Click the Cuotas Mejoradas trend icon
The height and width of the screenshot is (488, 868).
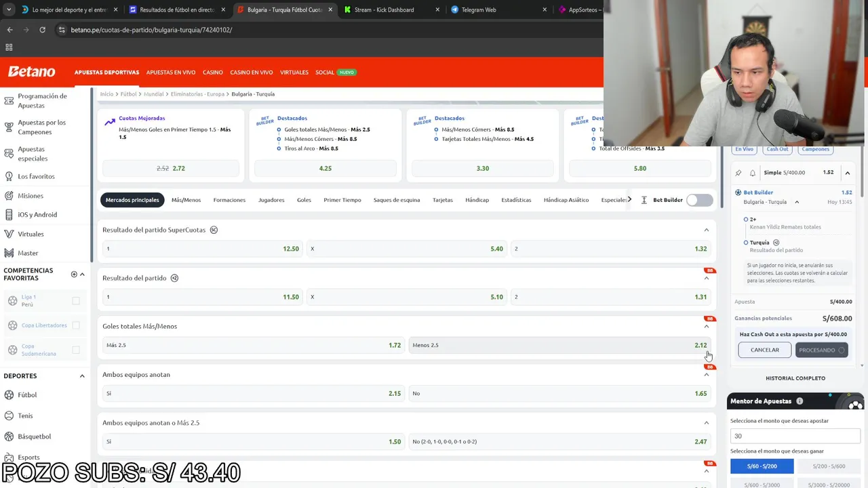coord(110,122)
